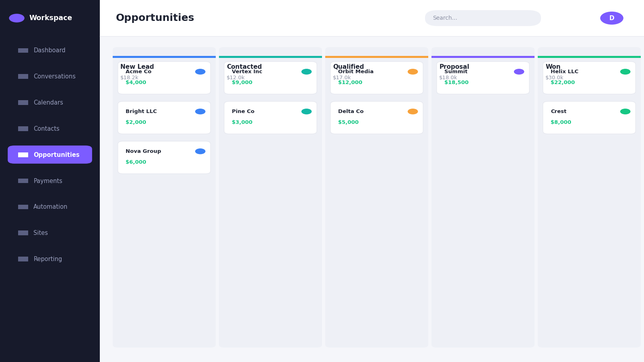The width and height of the screenshot is (644, 362).
Task: Click the teal status dot on Vertex Inc
Action: click(306, 72)
